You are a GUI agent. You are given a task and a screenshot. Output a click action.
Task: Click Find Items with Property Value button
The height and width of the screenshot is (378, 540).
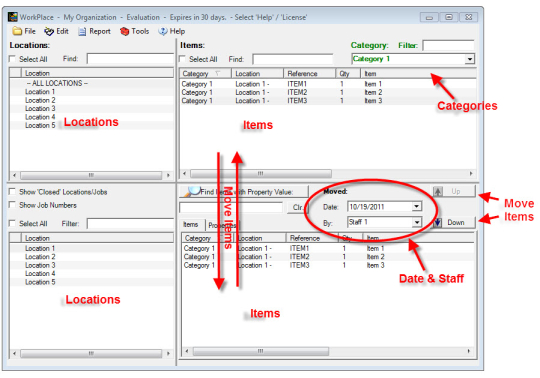[x=244, y=191]
